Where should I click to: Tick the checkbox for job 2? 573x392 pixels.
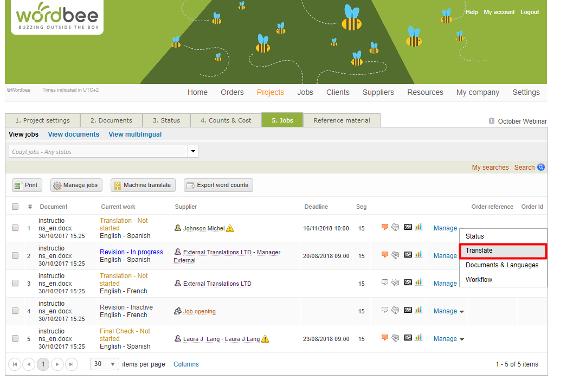click(15, 256)
